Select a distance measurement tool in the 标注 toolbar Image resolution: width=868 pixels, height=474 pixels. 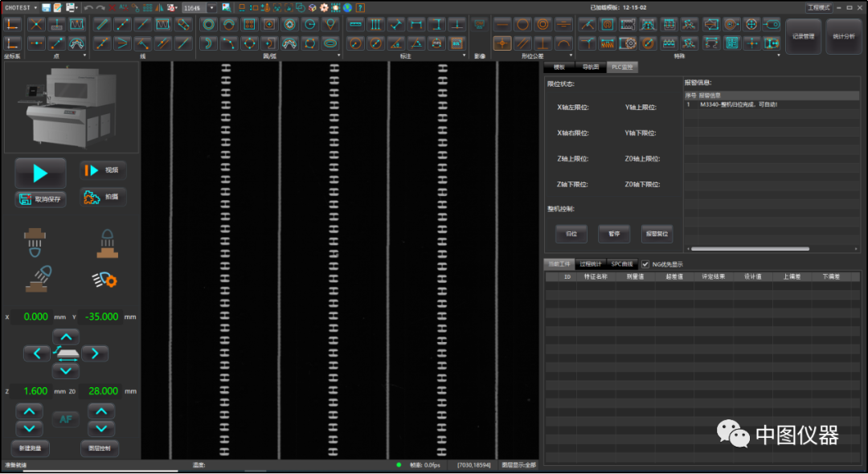tap(356, 24)
